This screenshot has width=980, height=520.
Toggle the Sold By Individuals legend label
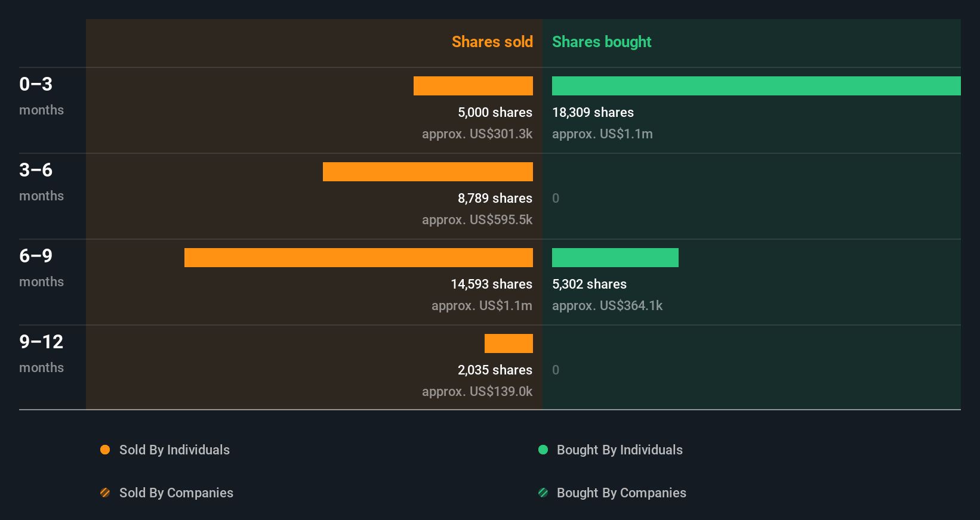coord(174,450)
